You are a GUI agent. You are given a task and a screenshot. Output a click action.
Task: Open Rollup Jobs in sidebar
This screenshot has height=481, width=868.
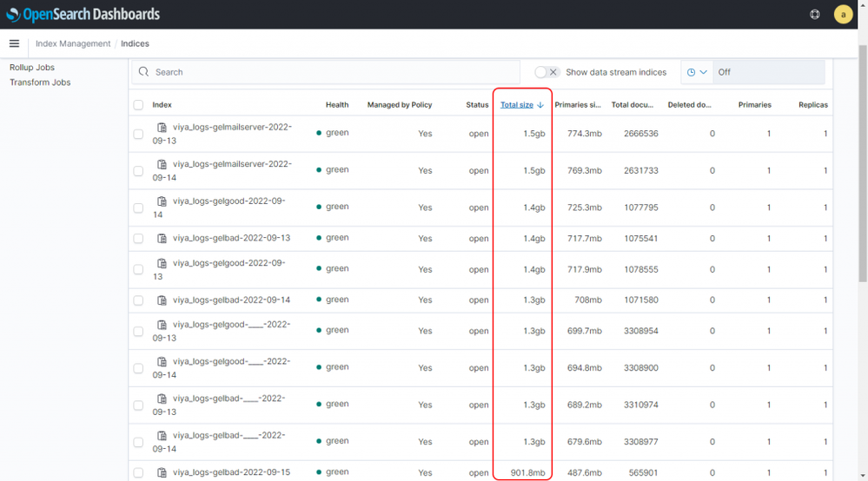[32, 68]
